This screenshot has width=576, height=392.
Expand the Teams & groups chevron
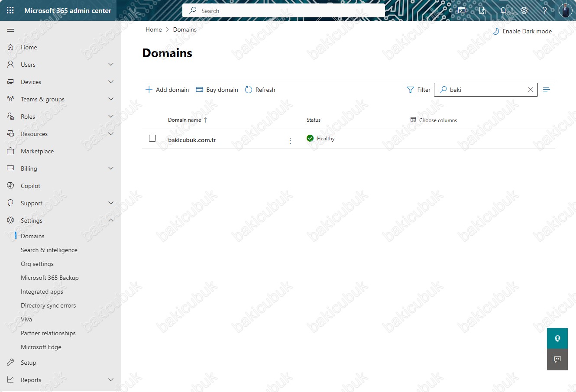[x=111, y=99]
